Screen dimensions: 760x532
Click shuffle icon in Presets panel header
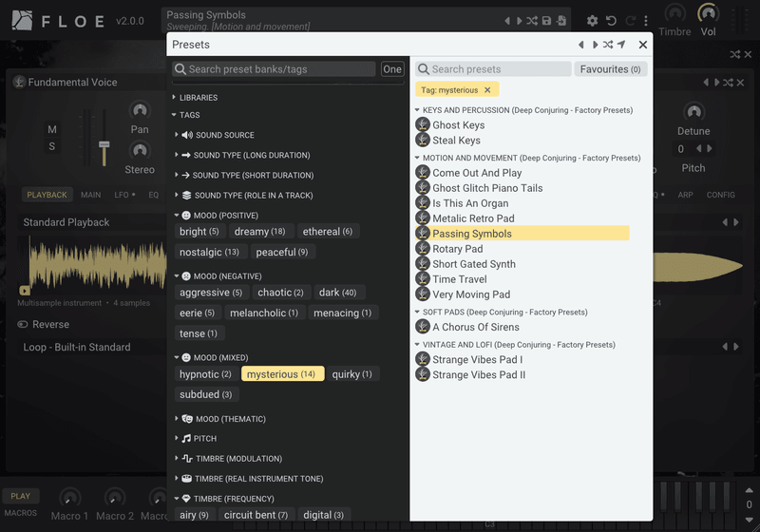(608, 45)
